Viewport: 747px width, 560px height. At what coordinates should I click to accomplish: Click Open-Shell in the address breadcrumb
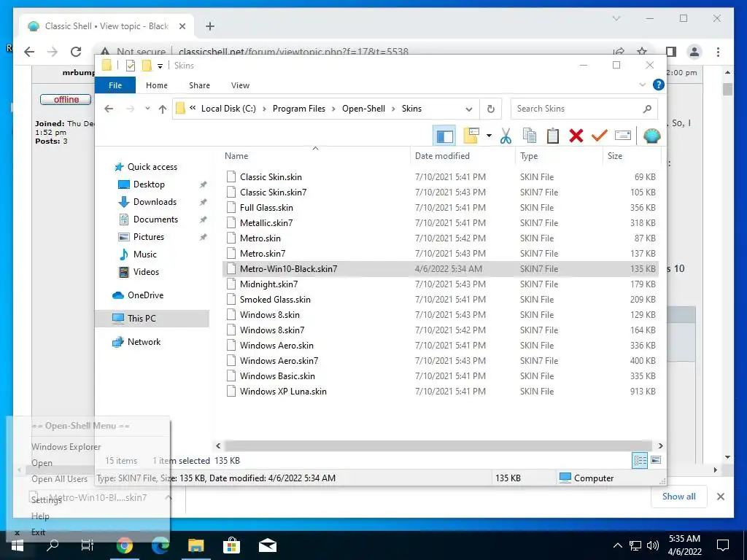pyautogui.click(x=363, y=109)
